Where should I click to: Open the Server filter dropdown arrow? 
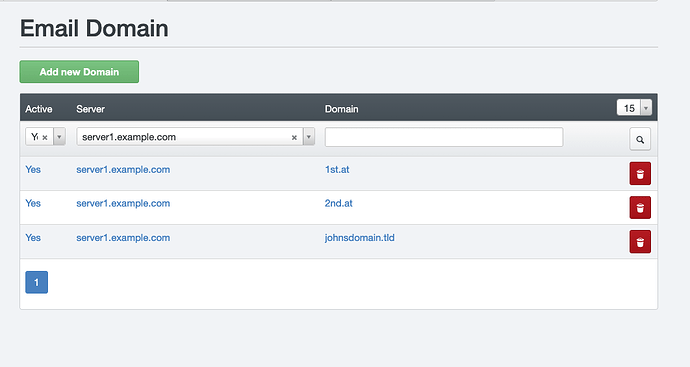point(309,137)
